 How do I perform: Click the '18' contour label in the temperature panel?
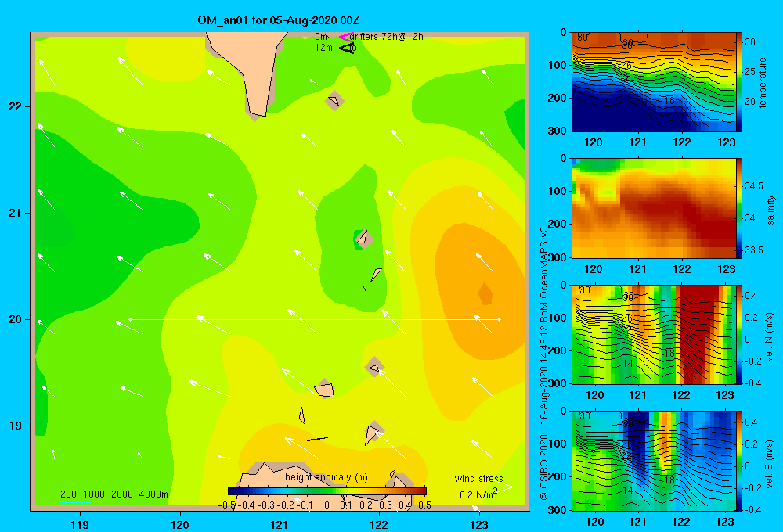pos(669,100)
